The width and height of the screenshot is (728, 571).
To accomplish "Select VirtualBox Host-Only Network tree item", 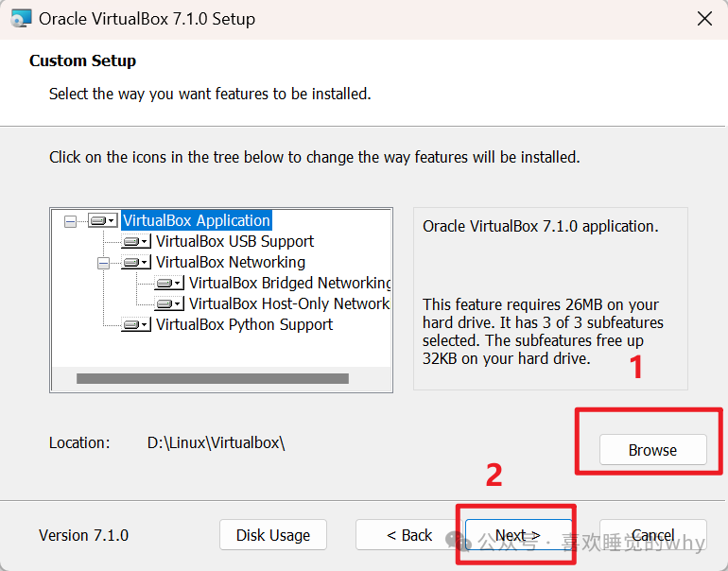I will [x=289, y=304].
